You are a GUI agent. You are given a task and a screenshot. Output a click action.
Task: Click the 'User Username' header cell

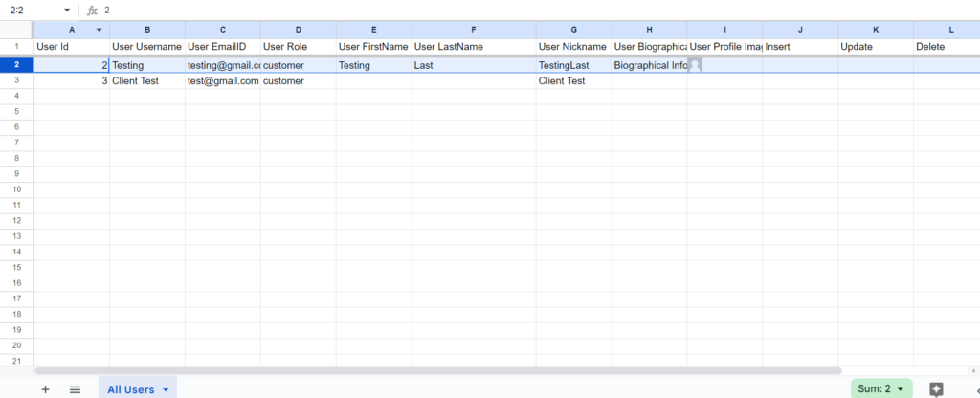(x=146, y=47)
